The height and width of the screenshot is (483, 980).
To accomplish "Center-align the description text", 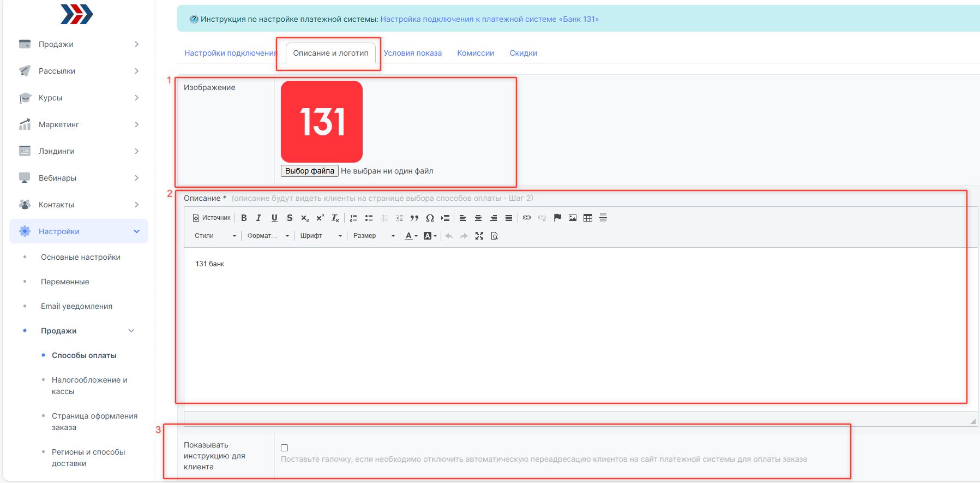I will (478, 218).
